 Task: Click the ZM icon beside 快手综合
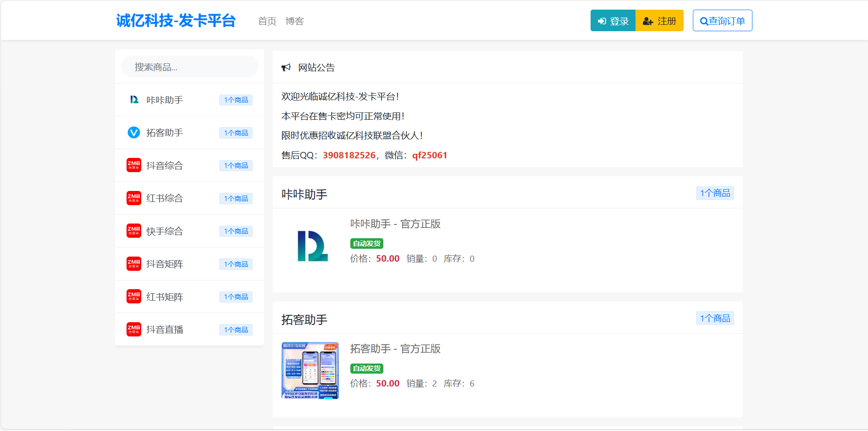point(134,231)
